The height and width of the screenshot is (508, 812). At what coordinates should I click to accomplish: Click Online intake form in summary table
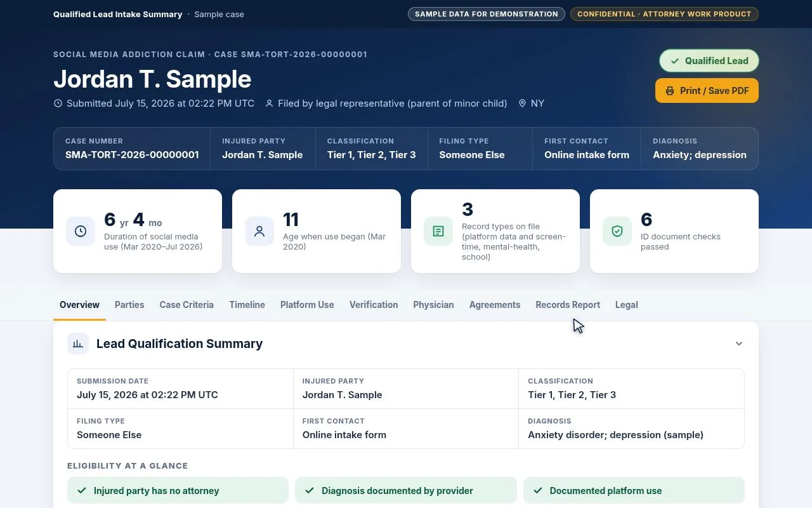[344, 435]
